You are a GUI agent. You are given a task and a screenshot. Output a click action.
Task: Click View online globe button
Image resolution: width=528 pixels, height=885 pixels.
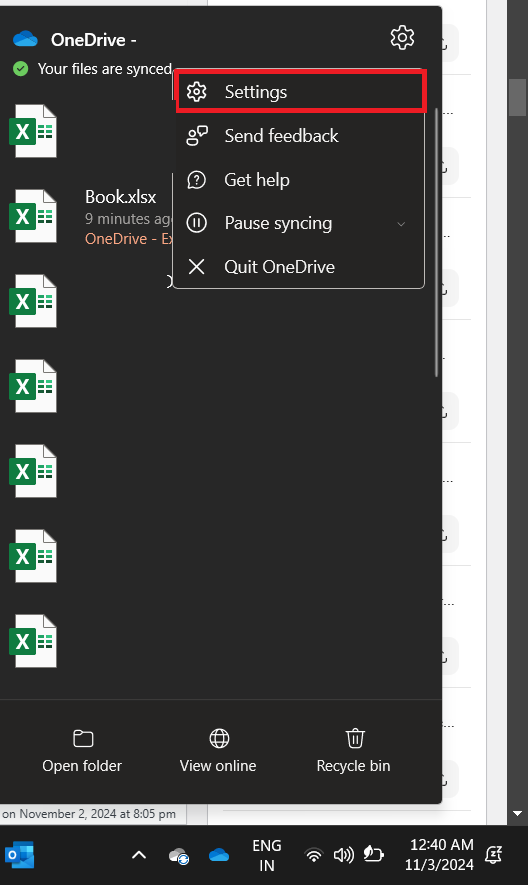click(x=218, y=751)
